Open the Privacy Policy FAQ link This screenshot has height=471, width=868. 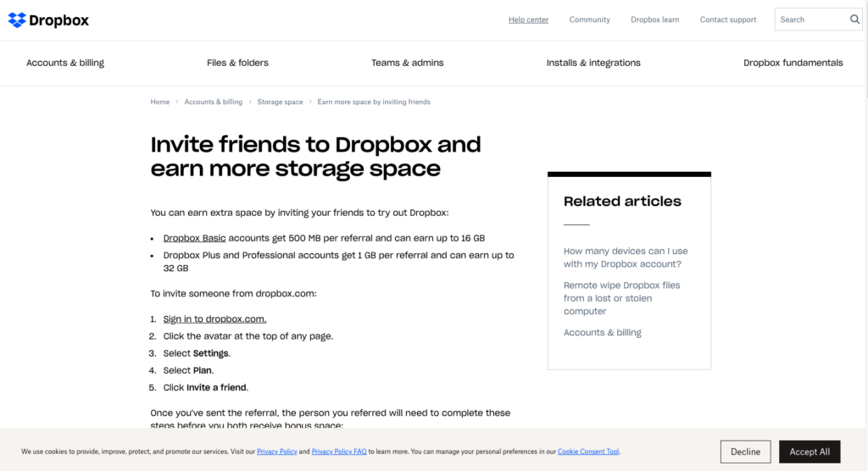coord(339,452)
